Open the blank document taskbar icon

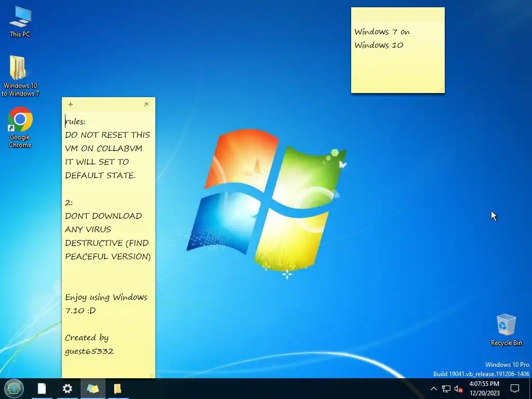(42, 389)
